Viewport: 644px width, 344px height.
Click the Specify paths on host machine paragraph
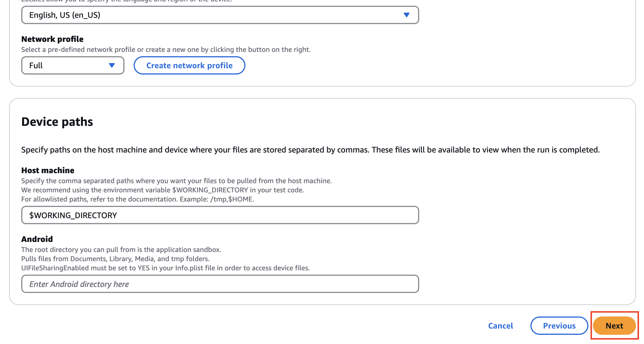tap(311, 150)
